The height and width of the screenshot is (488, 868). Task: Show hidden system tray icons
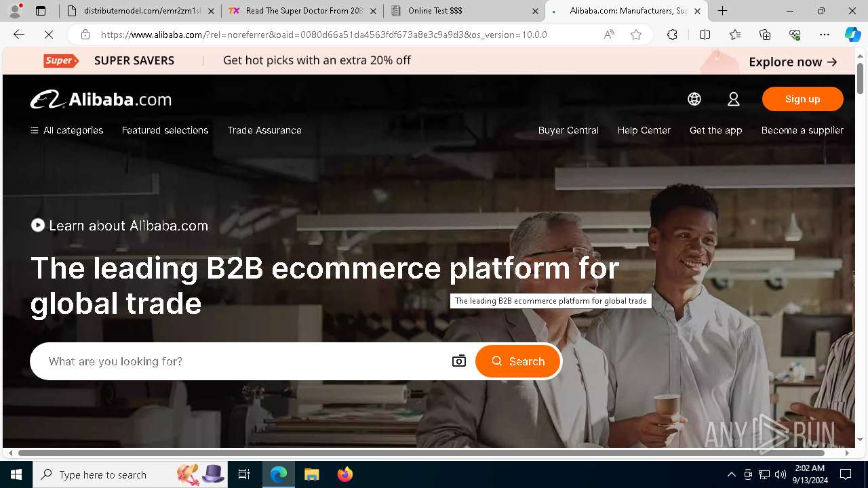(x=731, y=474)
